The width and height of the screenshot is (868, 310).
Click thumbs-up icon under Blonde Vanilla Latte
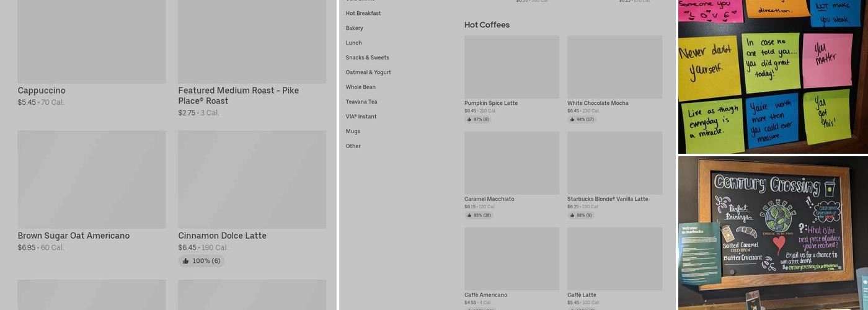click(x=572, y=216)
